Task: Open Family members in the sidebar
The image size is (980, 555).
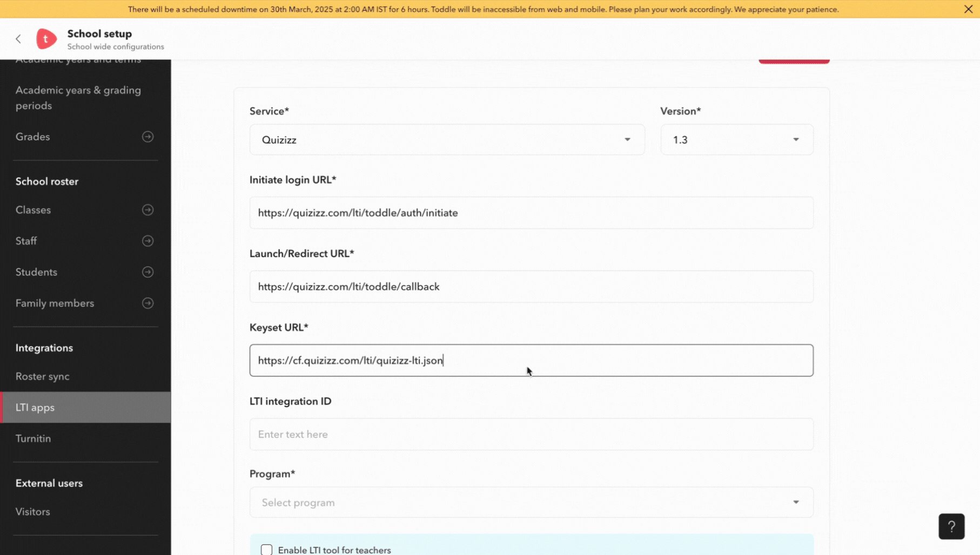Action: (x=55, y=303)
